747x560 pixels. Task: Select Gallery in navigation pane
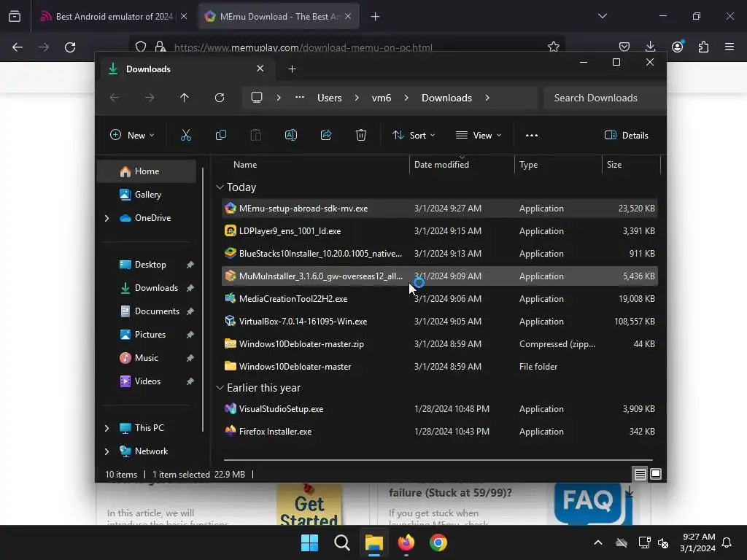click(x=146, y=195)
